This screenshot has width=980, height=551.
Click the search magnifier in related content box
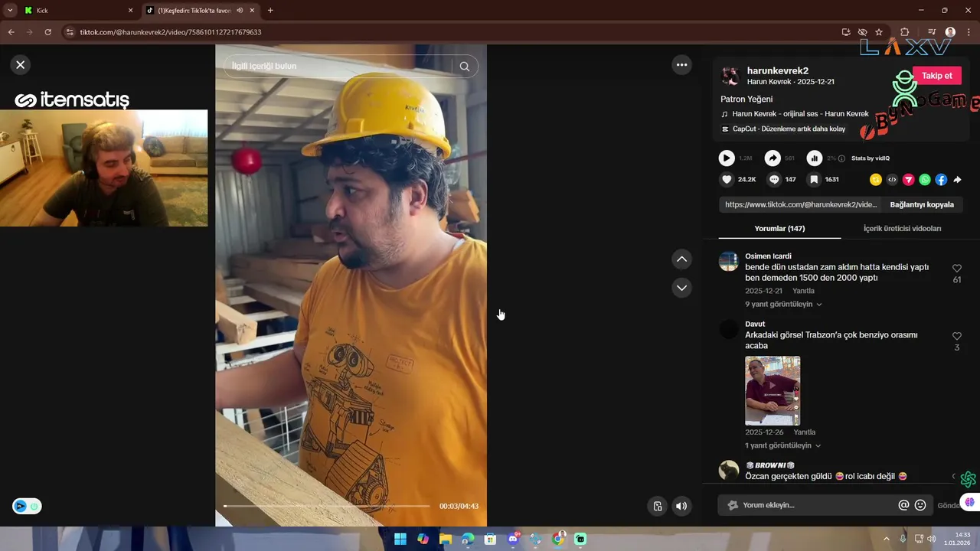pyautogui.click(x=465, y=66)
